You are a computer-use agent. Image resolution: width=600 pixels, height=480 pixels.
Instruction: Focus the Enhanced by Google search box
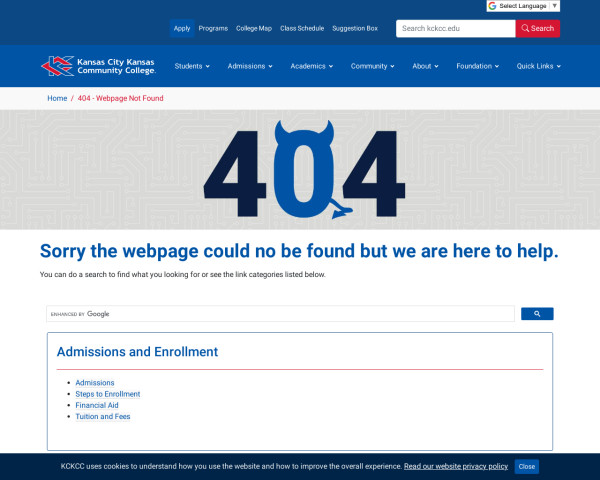(280, 314)
